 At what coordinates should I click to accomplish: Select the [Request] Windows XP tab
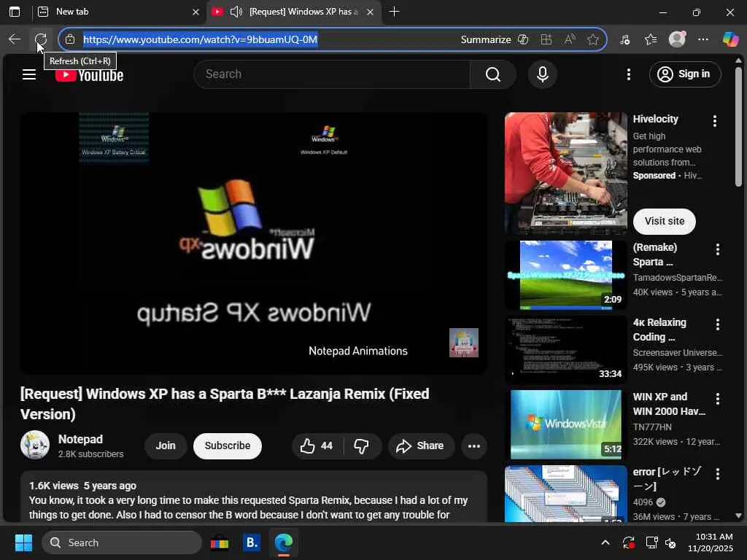pyautogui.click(x=293, y=12)
